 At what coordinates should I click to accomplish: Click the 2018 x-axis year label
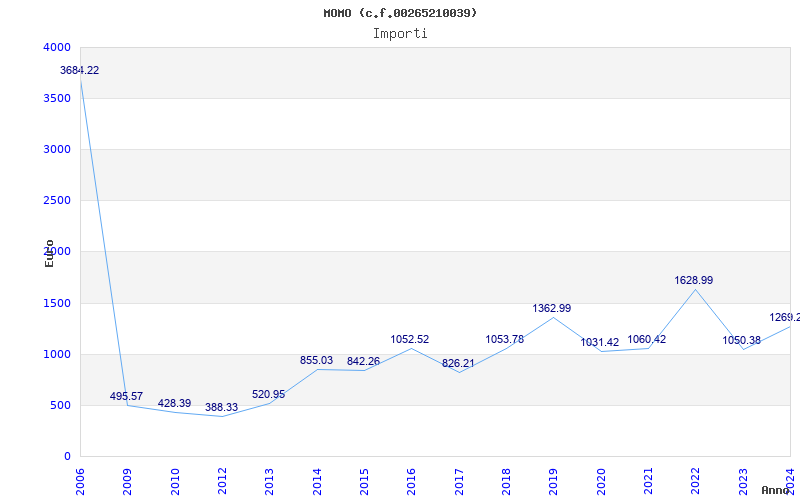[506, 481]
